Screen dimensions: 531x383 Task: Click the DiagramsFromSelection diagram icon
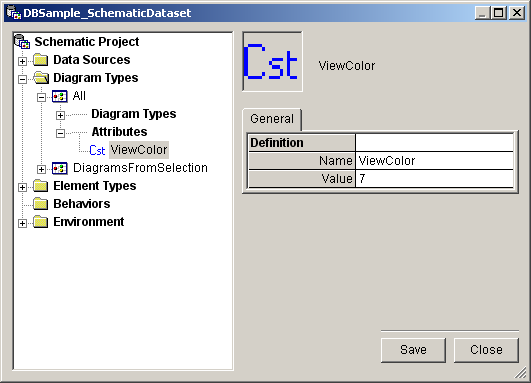[60, 168]
